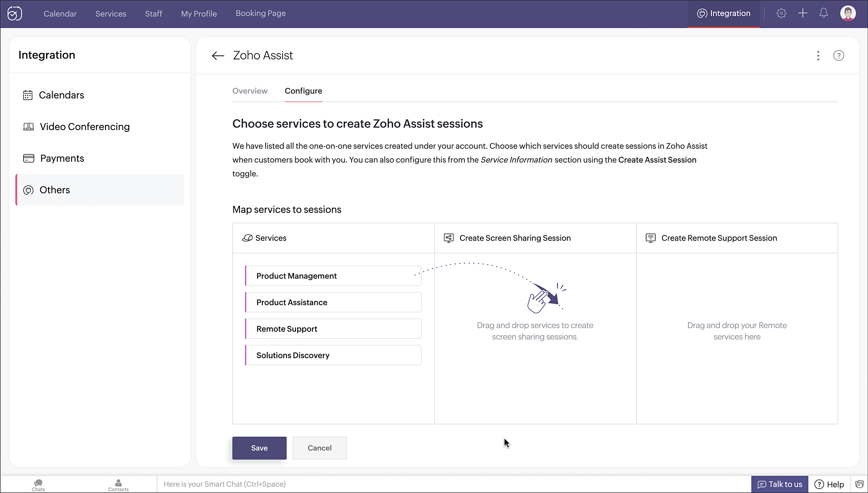Screen dimensions: 868x493
Task: Click the plus add icon
Action: point(802,13)
